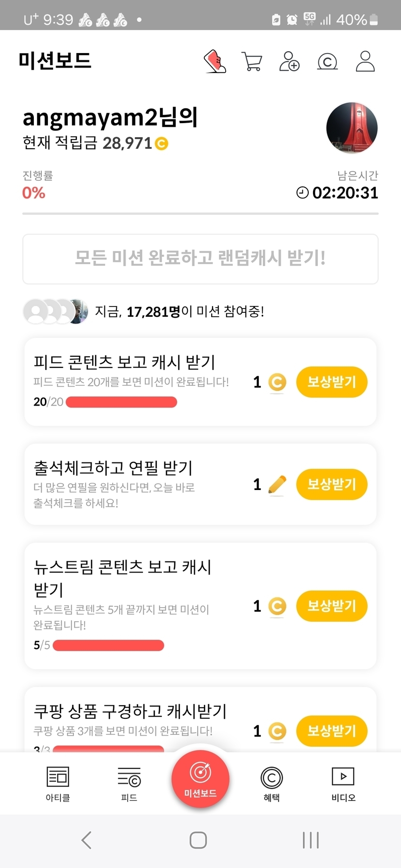Tap the 20/20 feed progress bar

[121, 402]
